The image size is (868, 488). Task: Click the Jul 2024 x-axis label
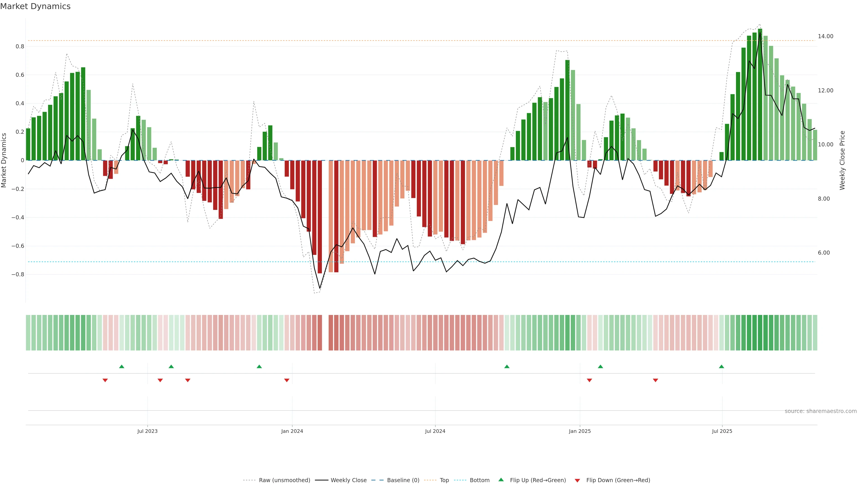[435, 431]
